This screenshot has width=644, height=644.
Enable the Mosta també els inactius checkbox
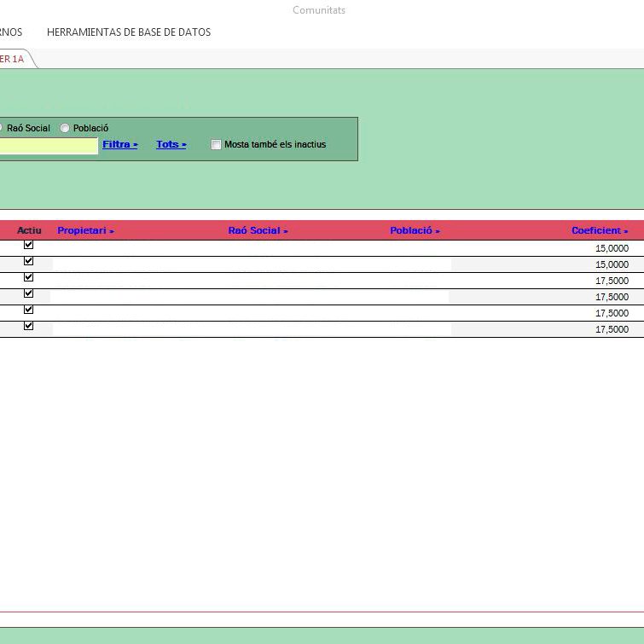click(216, 145)
